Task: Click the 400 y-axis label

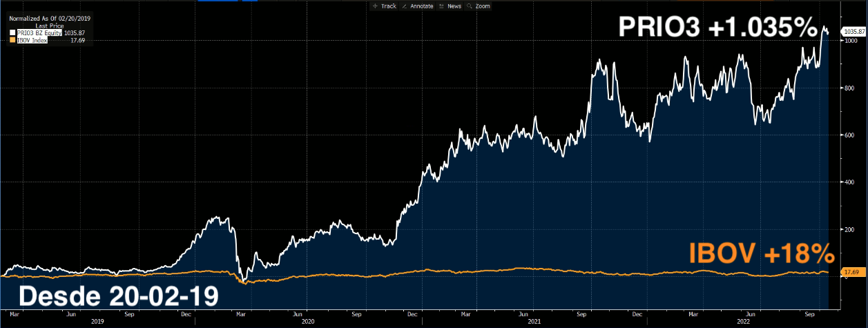Action: point(848,182)
